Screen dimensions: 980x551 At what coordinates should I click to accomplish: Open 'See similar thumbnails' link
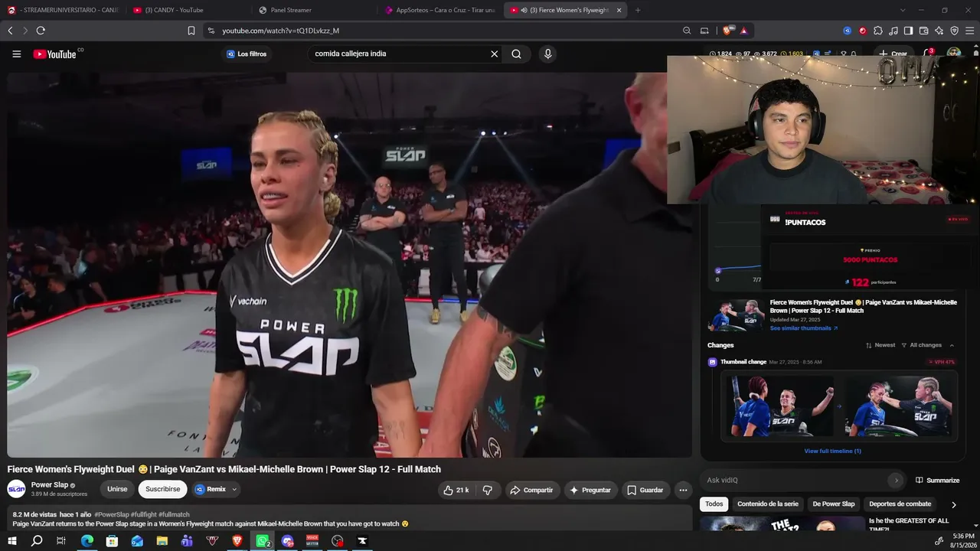pos(804,328)
